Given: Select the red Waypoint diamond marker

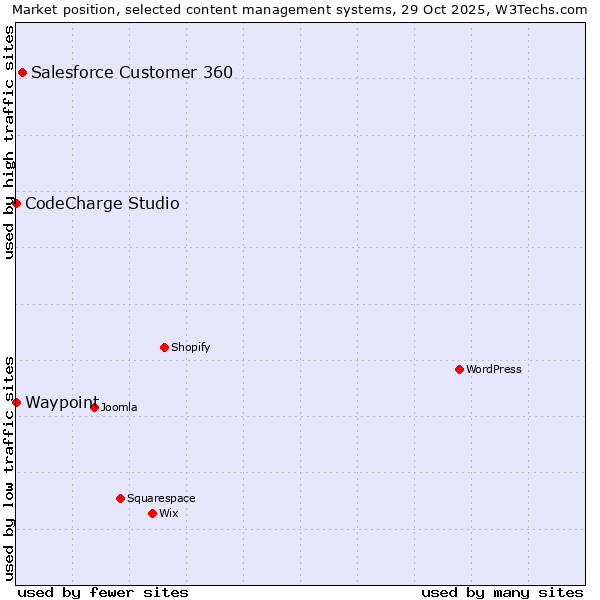Looking at the screenshot, I should 16,402.
